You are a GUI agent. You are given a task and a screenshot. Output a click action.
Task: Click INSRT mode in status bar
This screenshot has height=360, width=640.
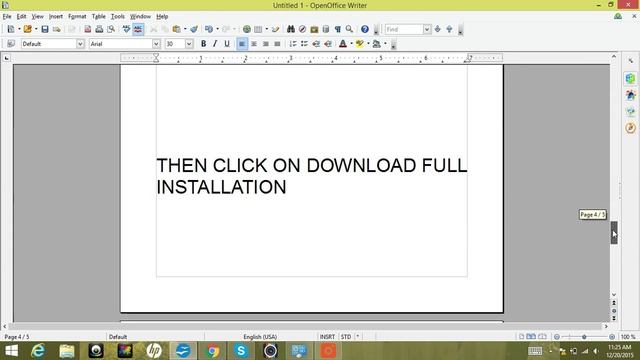(x=327, y=337)
